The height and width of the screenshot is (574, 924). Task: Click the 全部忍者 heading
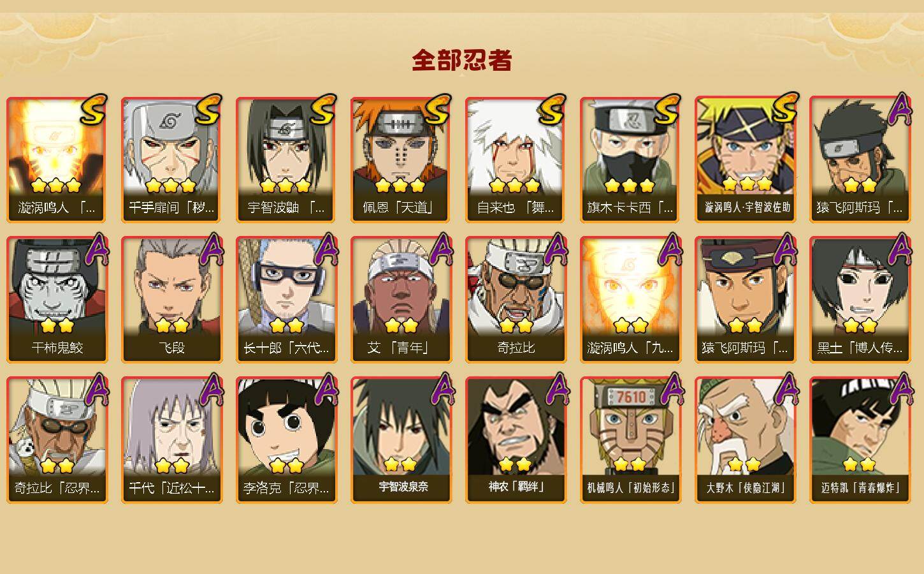click(462, 61)
